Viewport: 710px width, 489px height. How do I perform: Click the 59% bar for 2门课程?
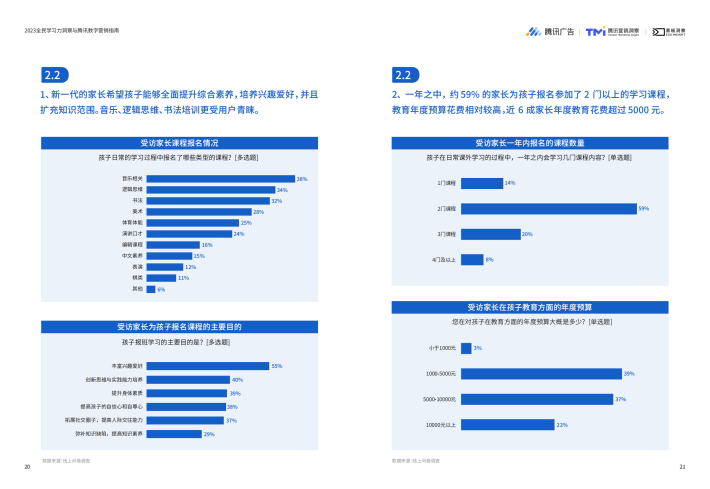click(x=549, y=209)
